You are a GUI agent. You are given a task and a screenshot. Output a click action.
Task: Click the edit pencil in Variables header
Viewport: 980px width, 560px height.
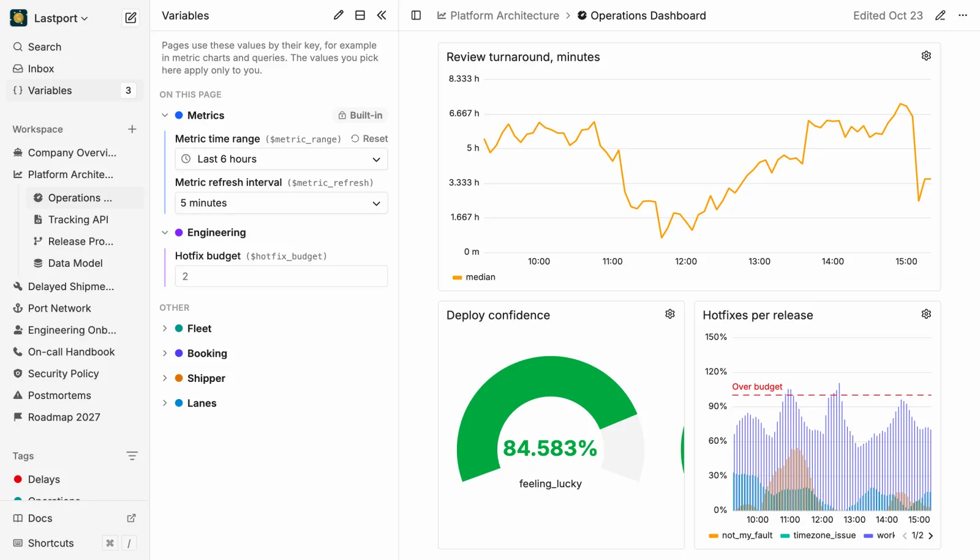point(338,15)
